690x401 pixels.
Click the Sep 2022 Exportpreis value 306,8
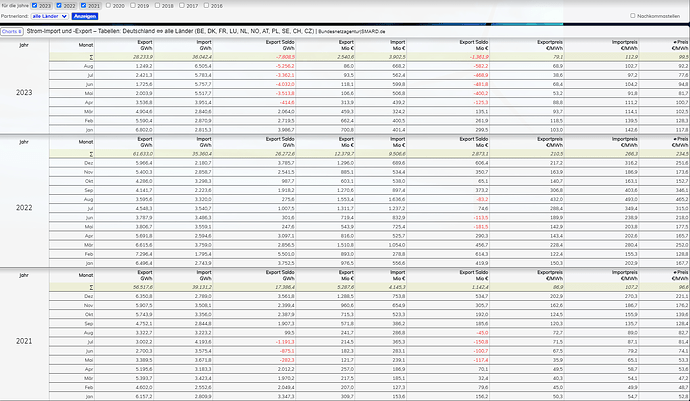pos(557,190)
